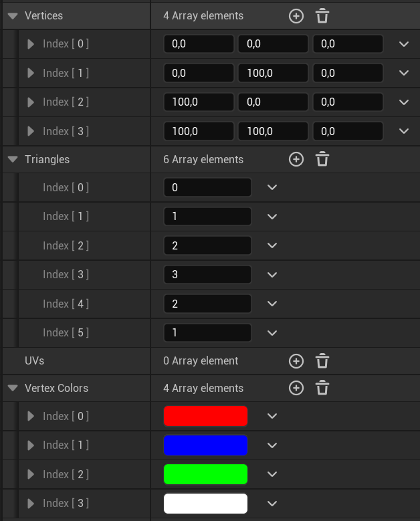Empty the Vertices array with trash icon
This screenshot has height=521, width=420.
[322, 16]
